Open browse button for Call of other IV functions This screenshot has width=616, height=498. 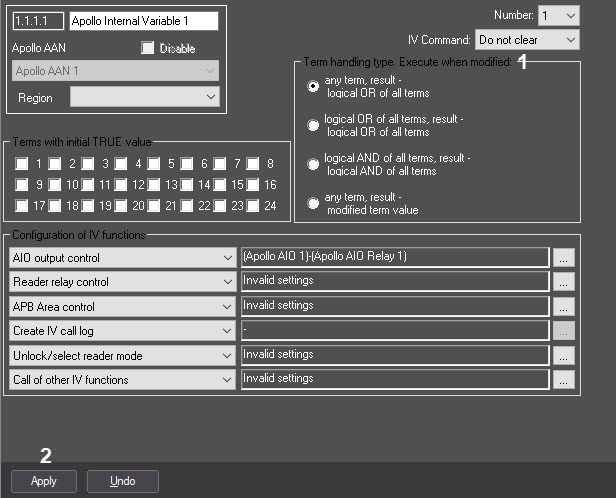click(565, 380)
